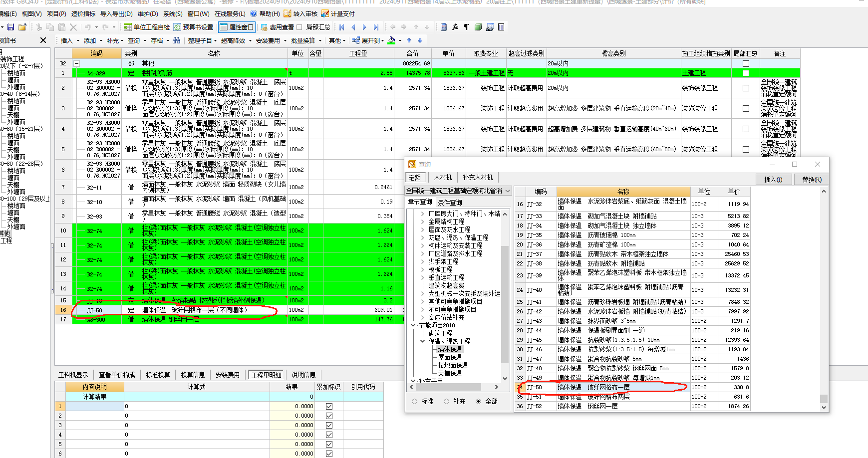This screenshot has width=868, height=458.
Task: Click the 插入(I) button
Action: point(773,180)
